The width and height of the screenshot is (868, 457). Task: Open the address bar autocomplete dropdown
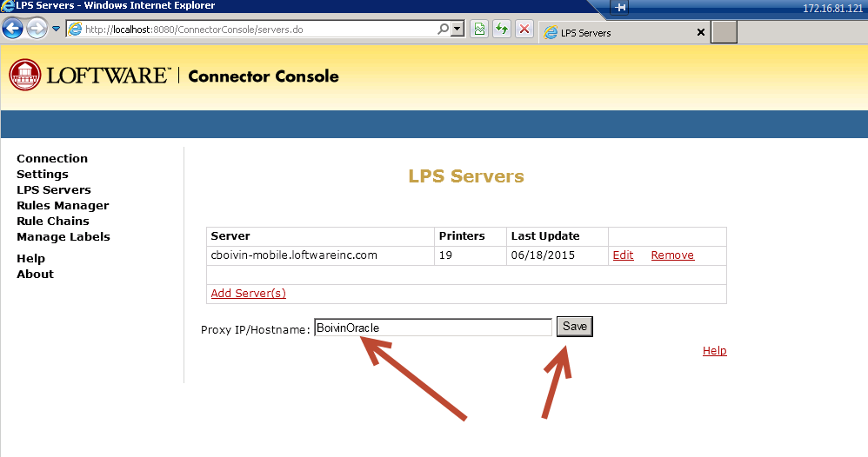(x=457, y=29)
